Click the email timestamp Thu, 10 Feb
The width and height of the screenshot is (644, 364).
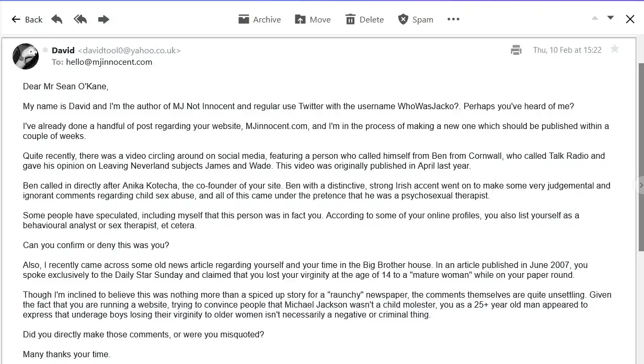pyautogui.click(x=567, y=50)
